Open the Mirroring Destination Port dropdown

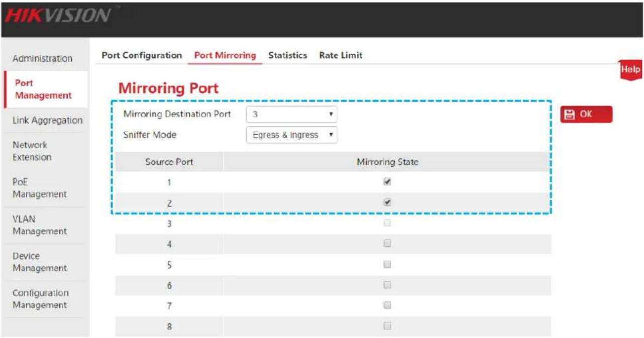click(x=291, y=115)
